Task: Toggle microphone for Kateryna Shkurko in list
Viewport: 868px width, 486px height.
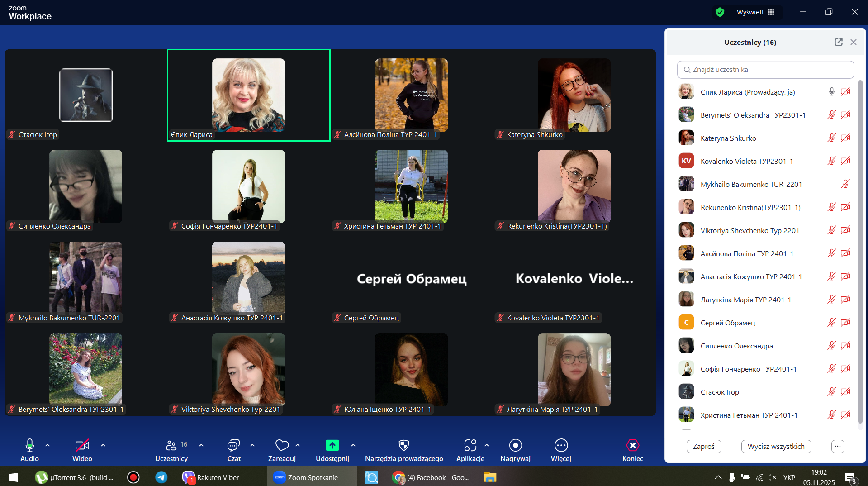Action: point(831,138)
